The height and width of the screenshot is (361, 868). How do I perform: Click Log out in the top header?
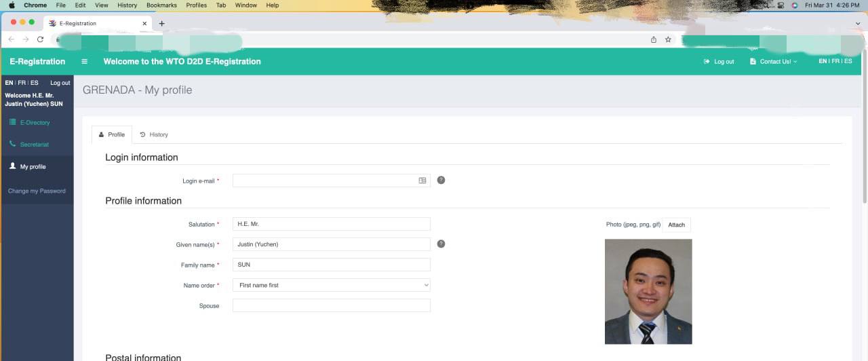(719, 61)
